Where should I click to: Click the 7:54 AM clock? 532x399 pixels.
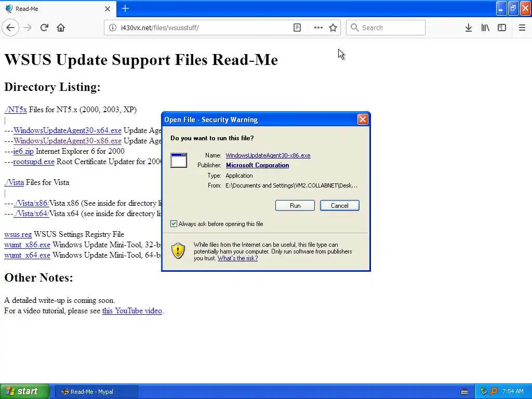click(x=513, y=391)
